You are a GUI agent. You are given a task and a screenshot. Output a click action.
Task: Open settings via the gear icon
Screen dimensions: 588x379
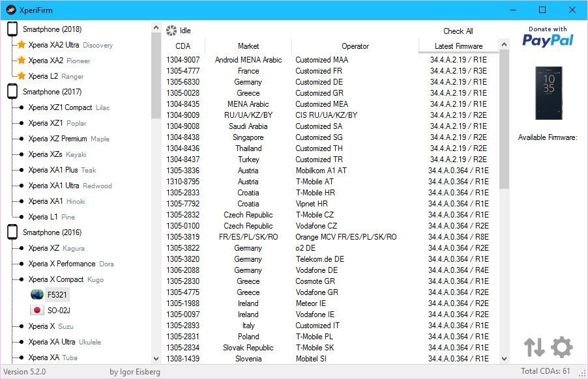561,347
